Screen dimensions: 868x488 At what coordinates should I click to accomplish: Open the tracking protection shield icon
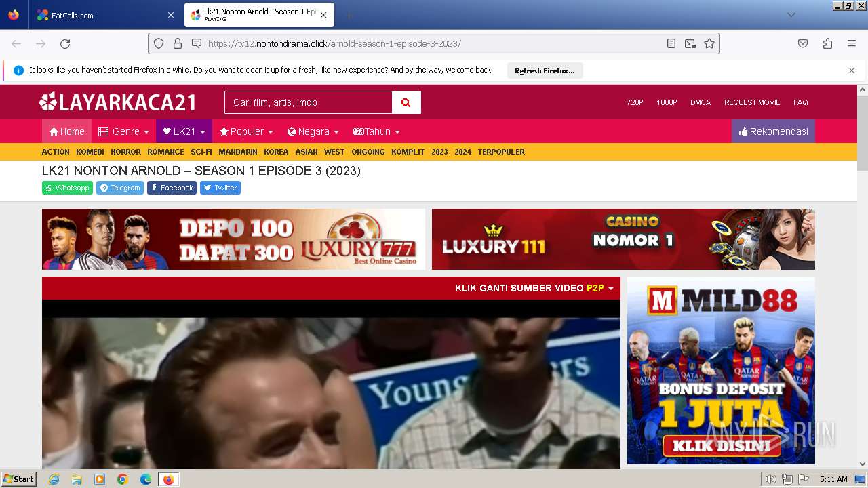coord(159,43)
